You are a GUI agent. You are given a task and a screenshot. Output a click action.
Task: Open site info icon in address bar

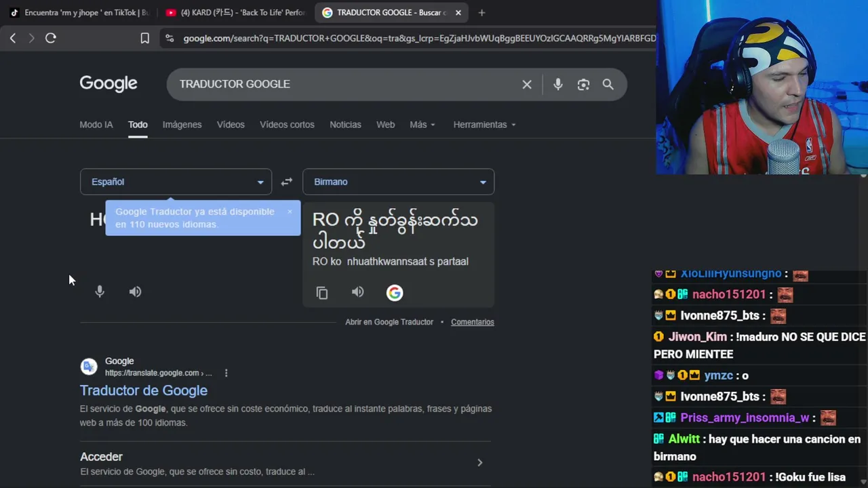tap(170, 39)
